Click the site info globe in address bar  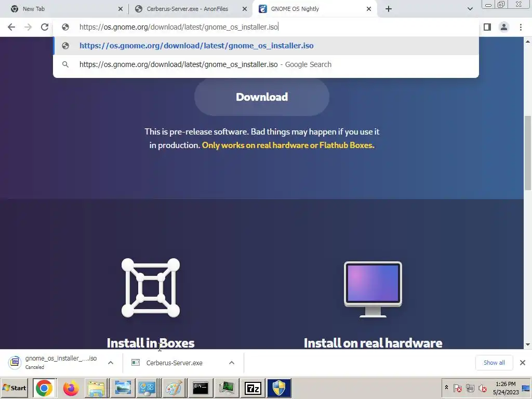click(65, 27)
